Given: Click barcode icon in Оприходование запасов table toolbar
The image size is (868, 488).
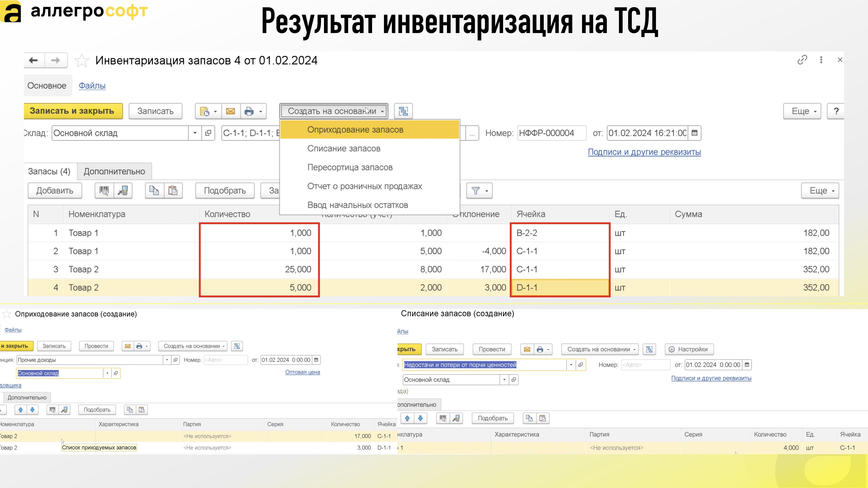Looking at the screenshot, I should coord(52,410).
